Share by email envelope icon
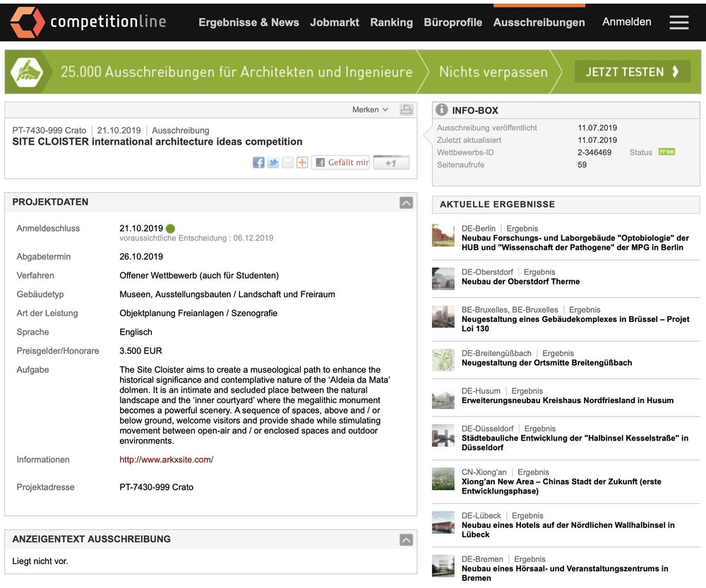The image size is (706, 588). point(287,162)
